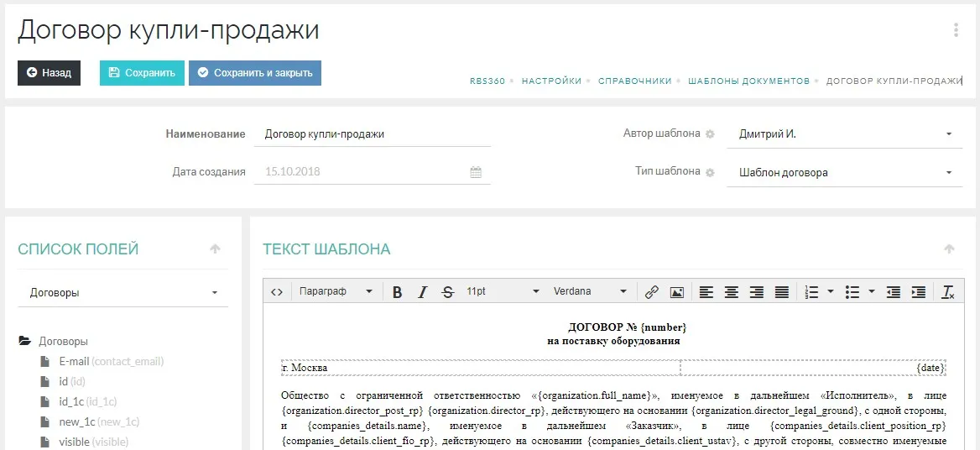Center align the text
Screen dimensions: 980x450
click(732, 292)
